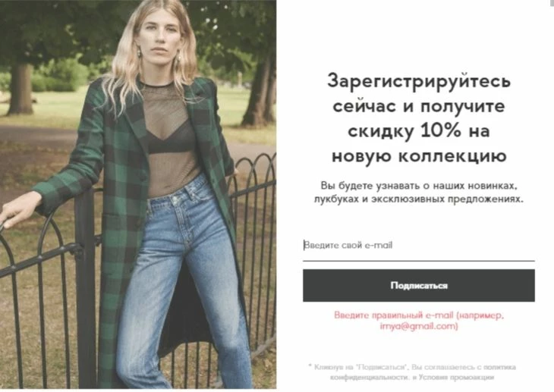Click the asterisk disclaimer text below the button
Screen dimensions: 554x392
pos(412,372)
